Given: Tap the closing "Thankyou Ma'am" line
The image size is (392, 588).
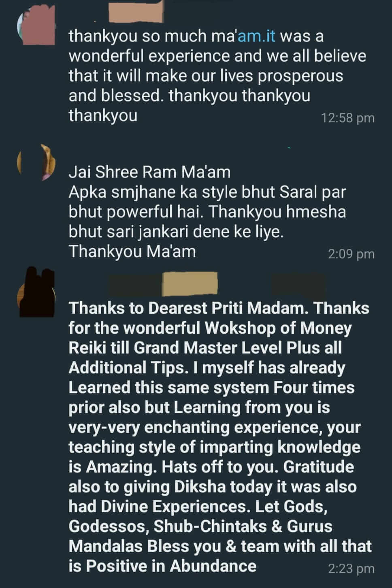Looking at the screenshot, I should pos(132,251).
